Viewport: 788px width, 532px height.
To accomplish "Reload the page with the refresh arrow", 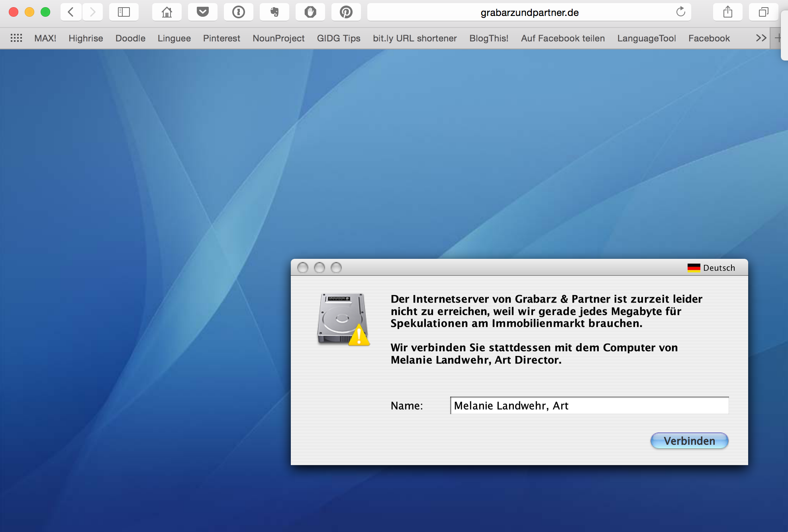I will pyautogui.click(x=680, y=12).
